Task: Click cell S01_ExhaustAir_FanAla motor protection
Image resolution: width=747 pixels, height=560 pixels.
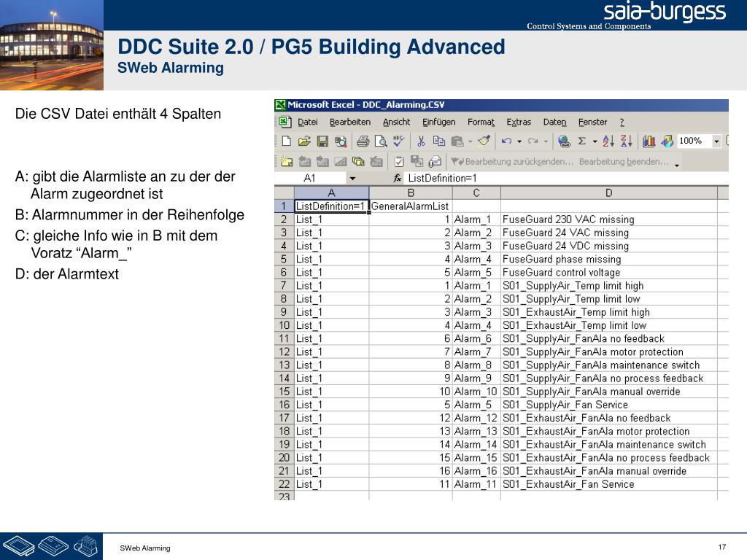Action: pyautogui.click(x=609, y=432)
